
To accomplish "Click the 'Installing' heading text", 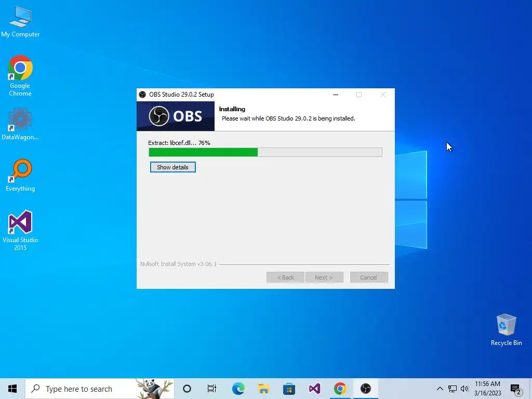I will click(x=232, y=109).
